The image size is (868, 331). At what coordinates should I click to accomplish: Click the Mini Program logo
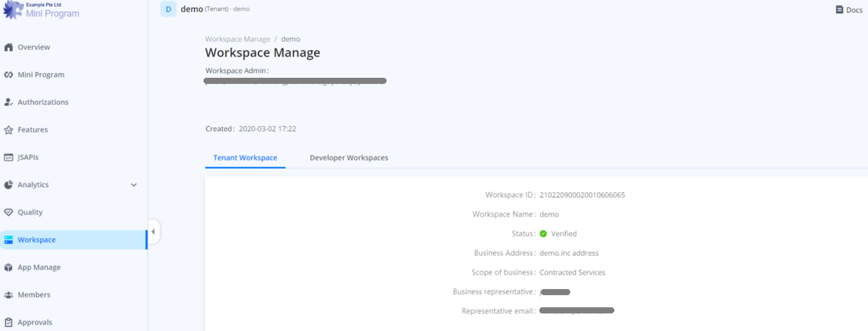pos(13,10)
